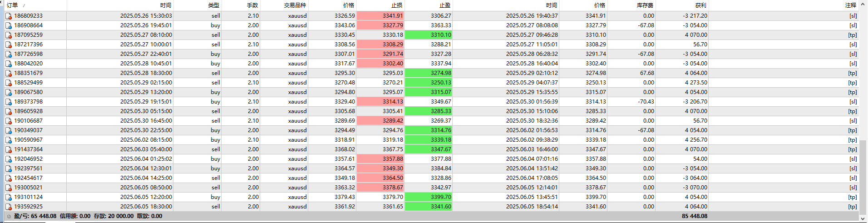The image size is (868, 223).
Task: Click the 存款: 20 000.00 summary text
Action: click(113, 216)
